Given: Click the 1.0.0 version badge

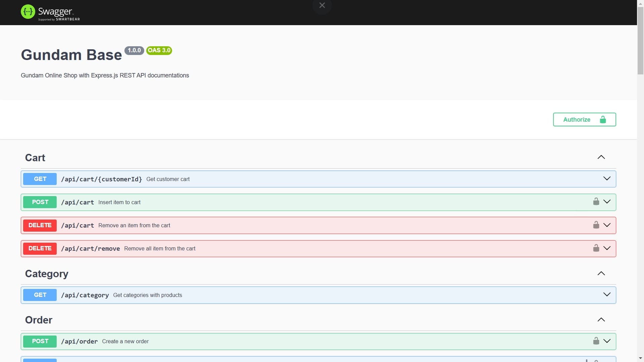Looking at the screenshot, I should point(134,50).
